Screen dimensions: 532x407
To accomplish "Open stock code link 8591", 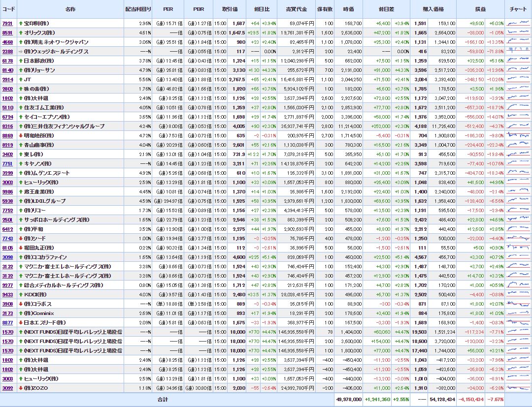I will click(x=7, y=33).
